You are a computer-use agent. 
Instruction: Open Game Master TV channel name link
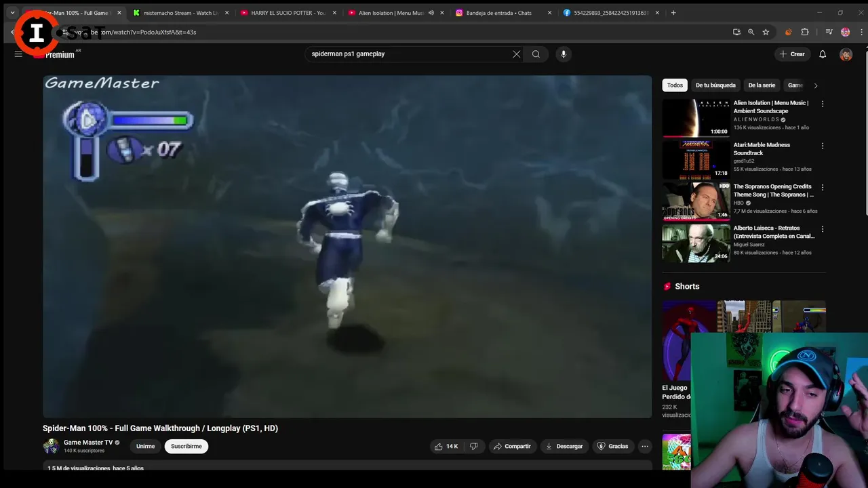pyautogui.click(x=88, y=443)
